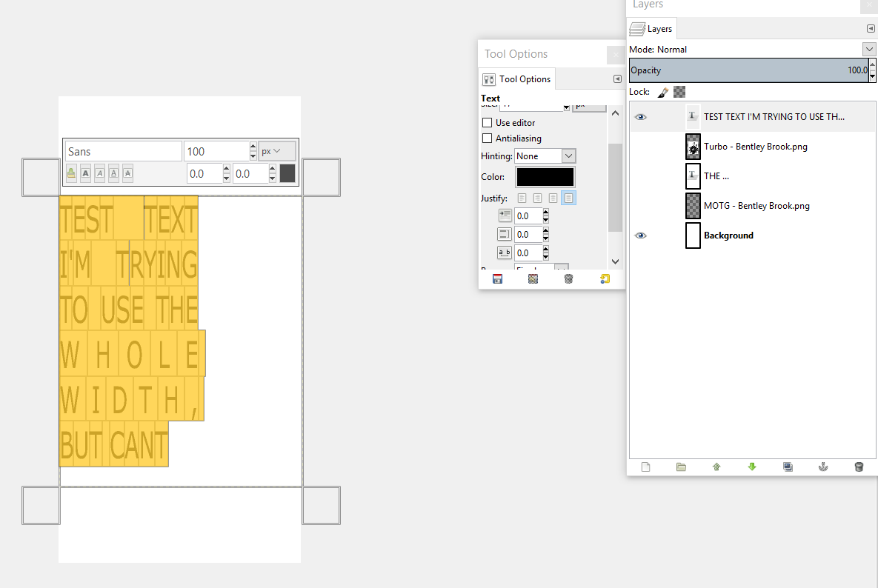Duplicate the current layer
Viewport: 878px width, 588px height.
pyautogui.click(x=788, y=467)
